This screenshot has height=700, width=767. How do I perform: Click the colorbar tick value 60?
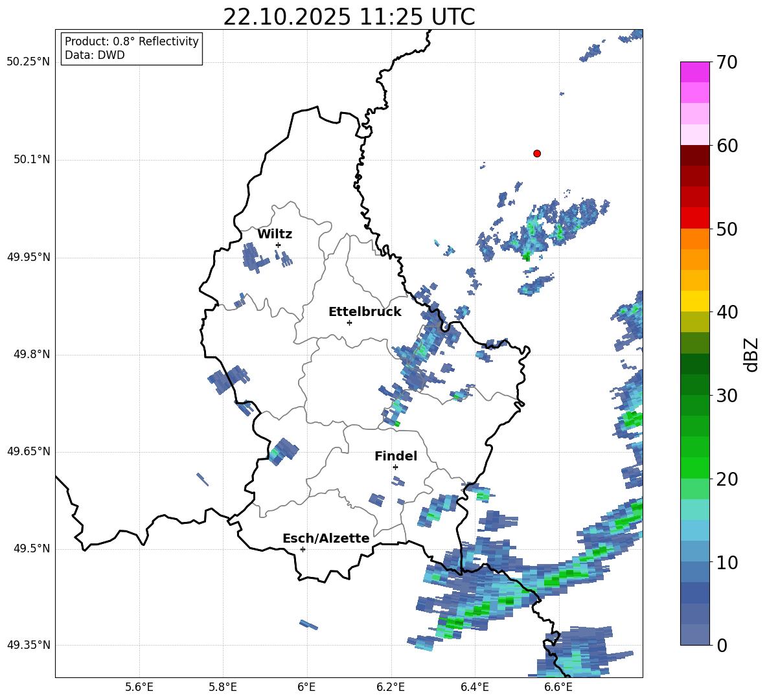(727, 146)
